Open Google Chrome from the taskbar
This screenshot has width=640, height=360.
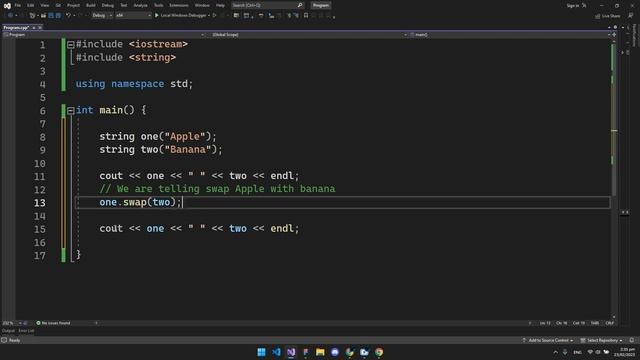(379, 352)
